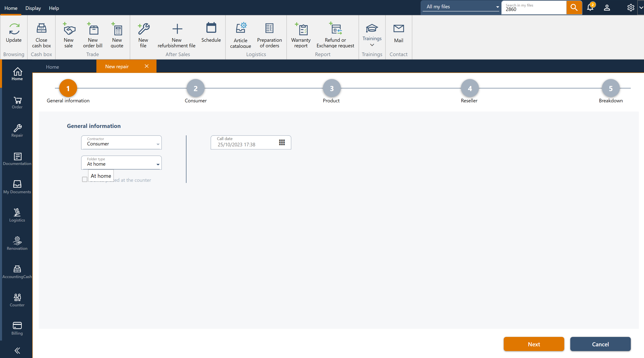Toggle the 'placed at the counter' checkbox
Viewport: 644px width, 358px height.
pyautogui.click(x=84, y=180)
